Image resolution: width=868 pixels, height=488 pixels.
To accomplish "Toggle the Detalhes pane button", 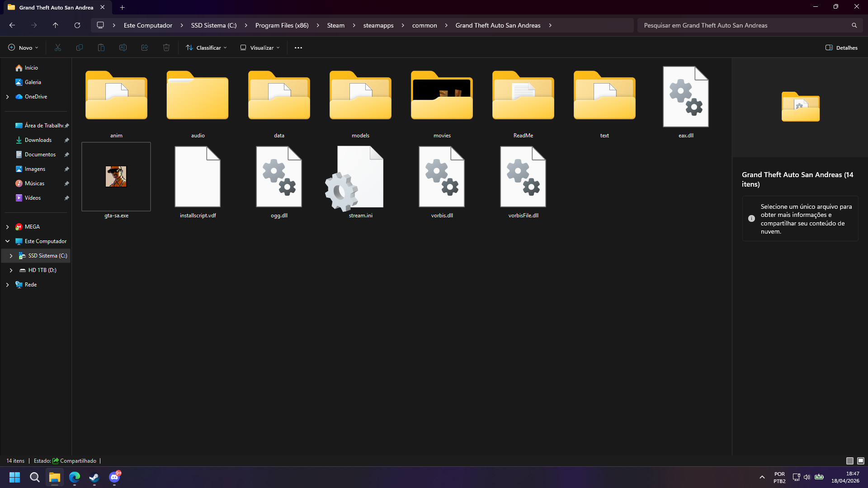I will (841, 47).
